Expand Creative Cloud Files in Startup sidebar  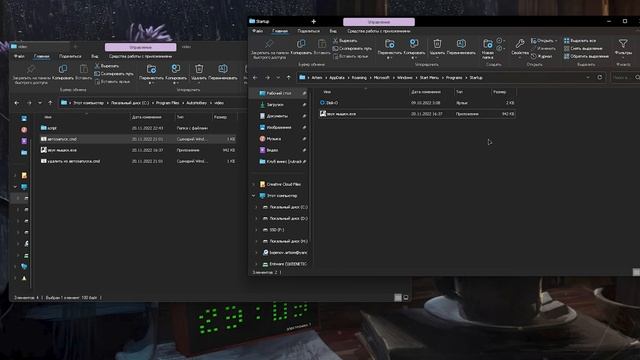[253, 184]
